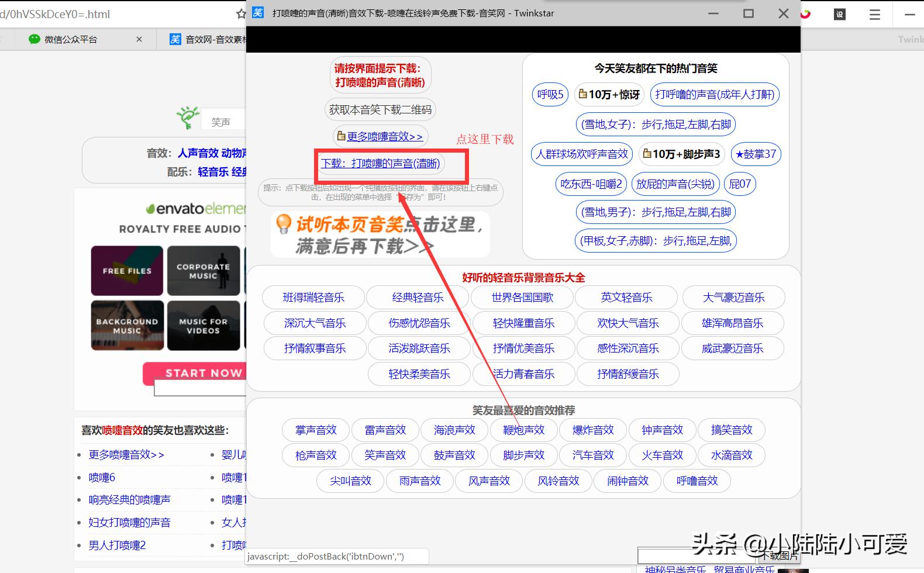The width and height of the screenshot is (924, 573).
Task: Open 放屁的声音(尖锐) tag
Action: [675, 184]
